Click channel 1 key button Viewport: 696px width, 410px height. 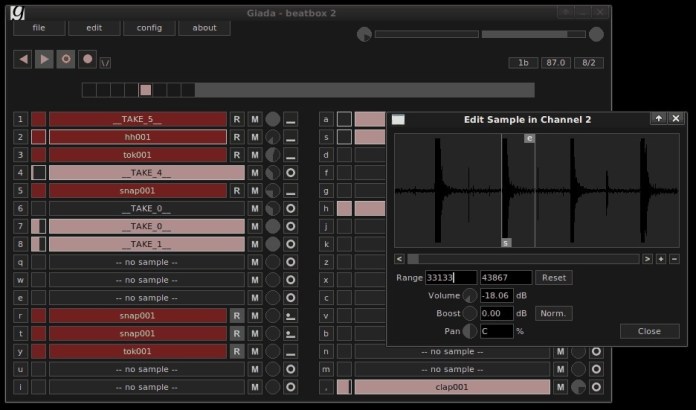20,119
